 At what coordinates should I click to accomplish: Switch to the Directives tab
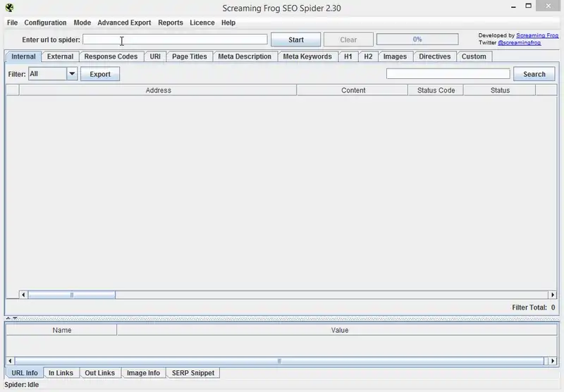click(x=434, y=56)
